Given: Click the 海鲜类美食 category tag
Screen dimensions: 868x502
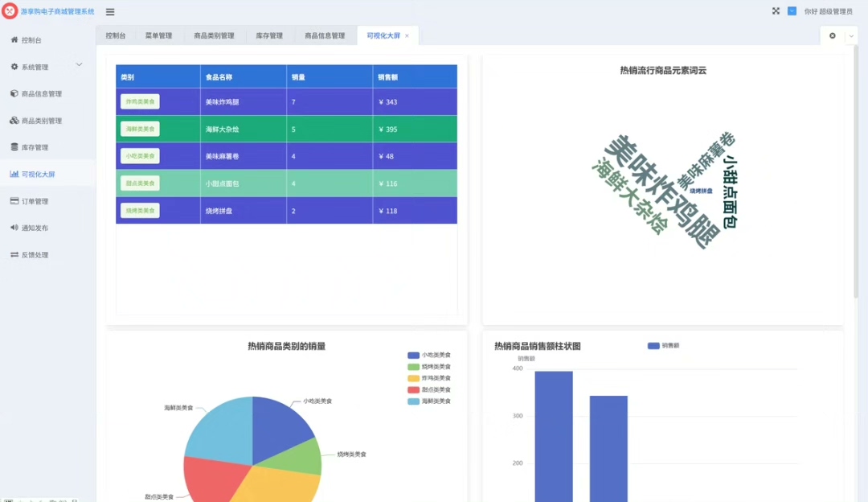Looking at the screenshot, I should tap(140, 129).
